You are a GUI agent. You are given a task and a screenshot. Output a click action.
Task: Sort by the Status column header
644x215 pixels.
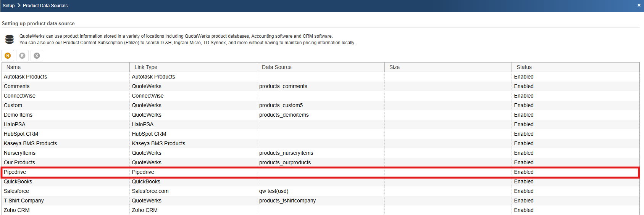[524, 67]
